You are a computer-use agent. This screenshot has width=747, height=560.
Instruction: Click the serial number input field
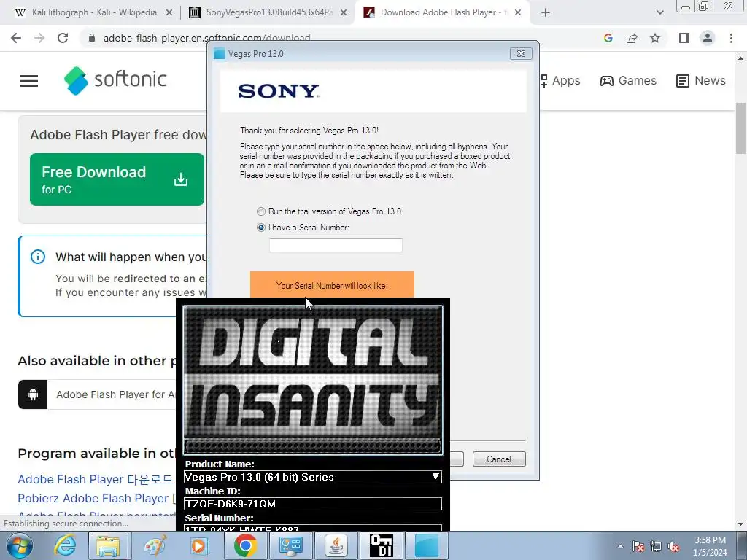(336, 246)
